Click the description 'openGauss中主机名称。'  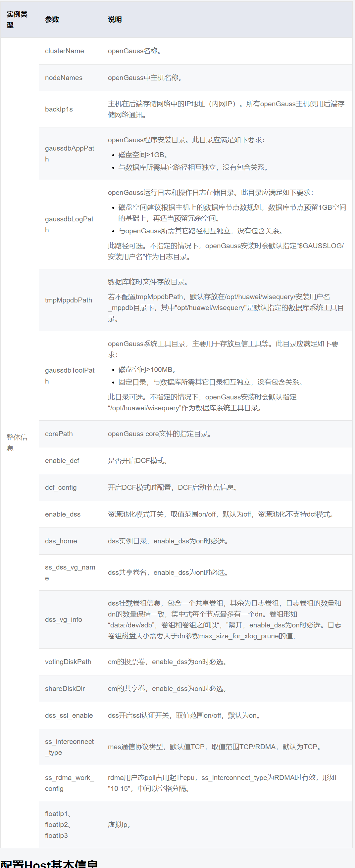[147, 78]
